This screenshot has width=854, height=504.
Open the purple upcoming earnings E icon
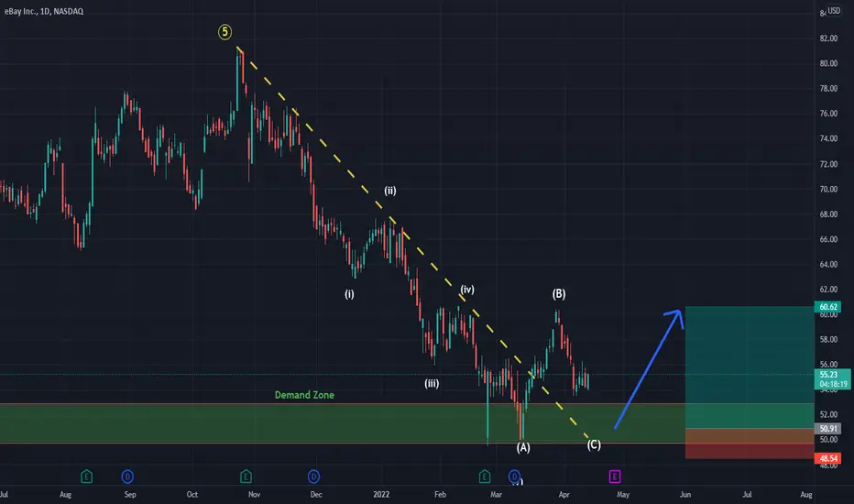pos(614,477)
